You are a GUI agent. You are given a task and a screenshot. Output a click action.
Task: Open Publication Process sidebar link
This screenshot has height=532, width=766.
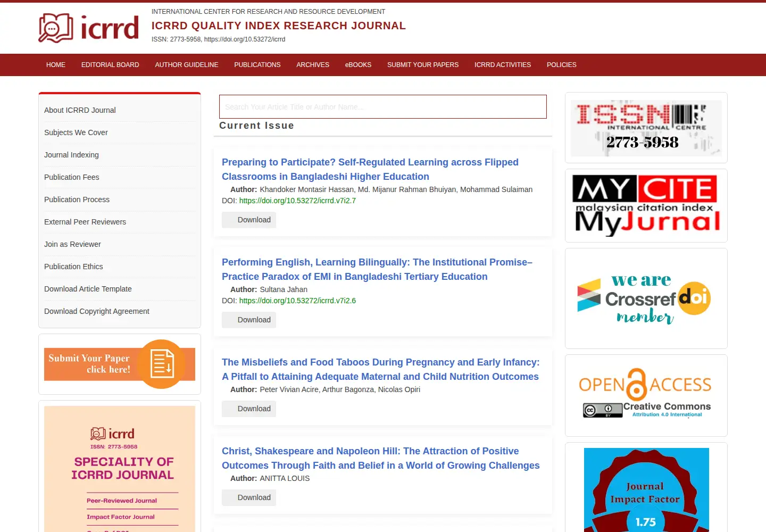point(77,199)
